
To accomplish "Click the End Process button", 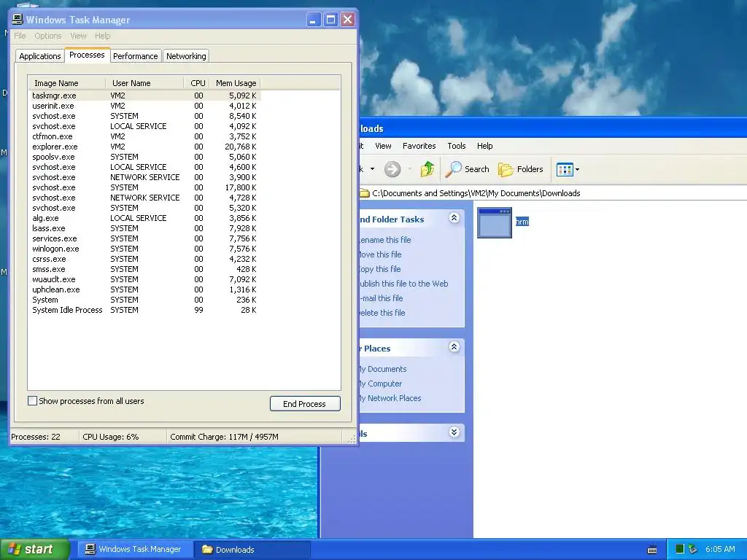I will click(305, 403).
